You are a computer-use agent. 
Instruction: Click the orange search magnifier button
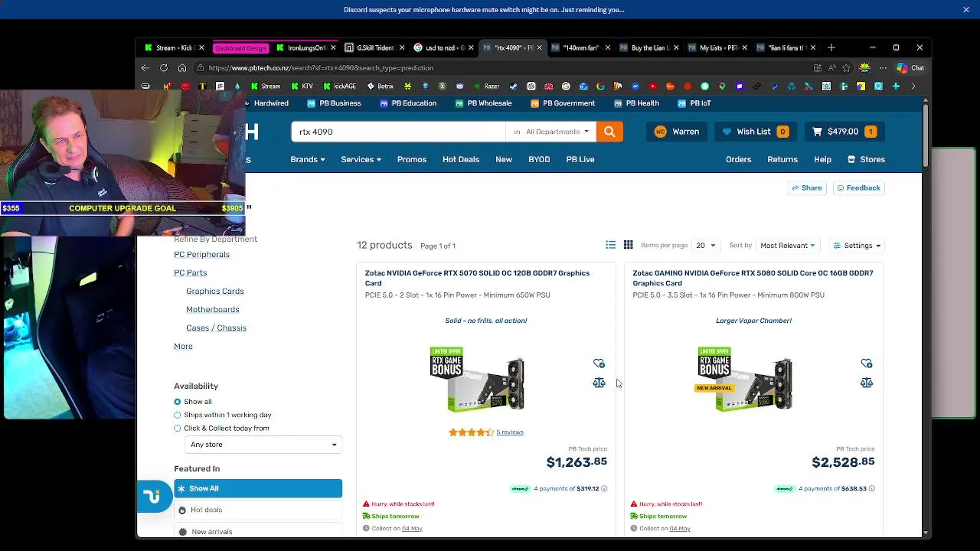click(x=609, y=132)
